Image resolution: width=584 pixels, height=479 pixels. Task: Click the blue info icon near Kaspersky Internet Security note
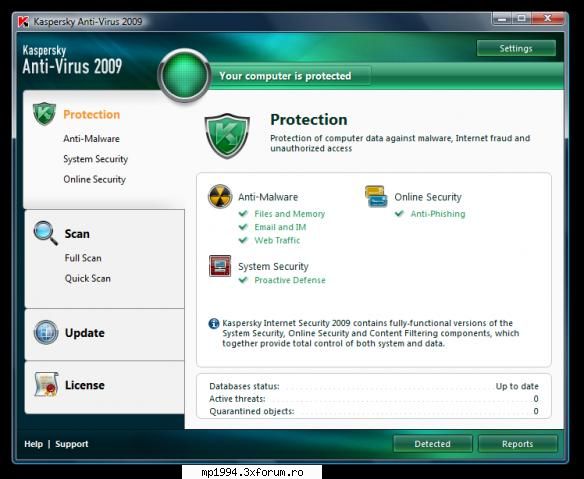pos(214,323)
